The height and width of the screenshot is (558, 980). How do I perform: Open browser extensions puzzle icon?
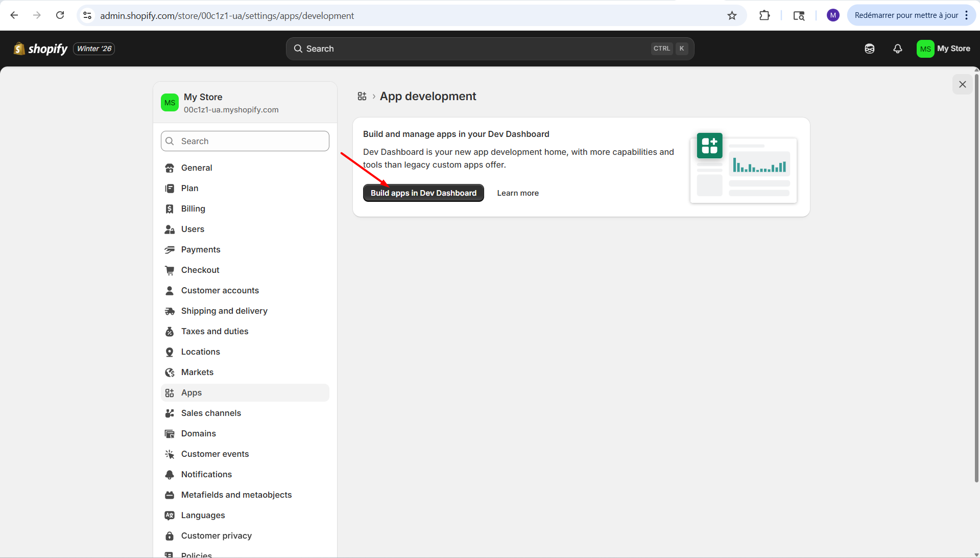(x=764, y=15)
